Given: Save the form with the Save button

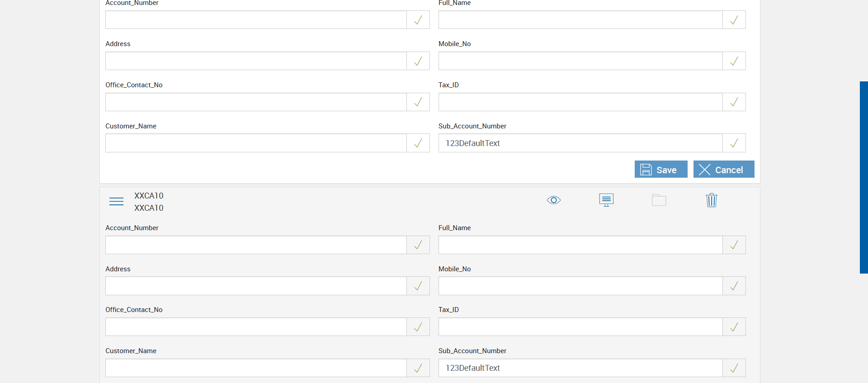Looking at the screenshot, I should click(x=660, y=170).
